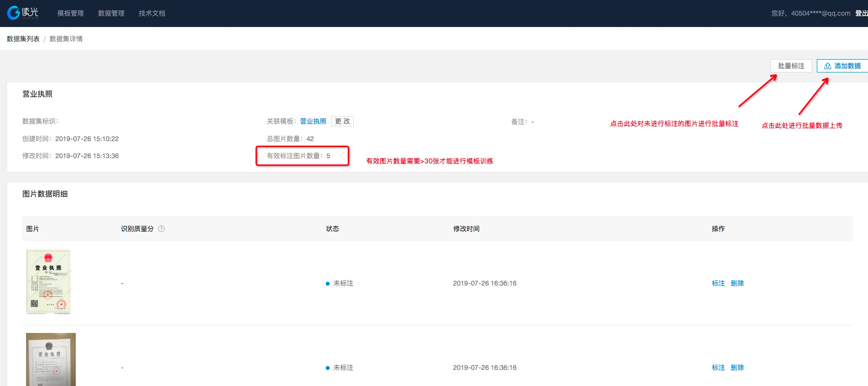Log out via 登出
The height and width of the screenshot is (386, 868).
click(861, 13)
